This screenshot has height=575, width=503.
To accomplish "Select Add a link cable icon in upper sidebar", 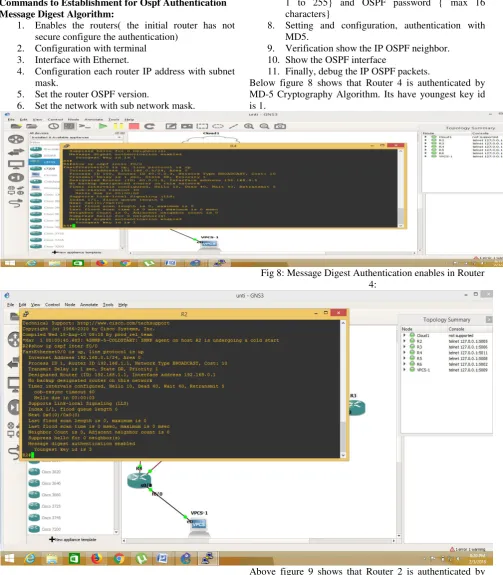I will (16, 203).
